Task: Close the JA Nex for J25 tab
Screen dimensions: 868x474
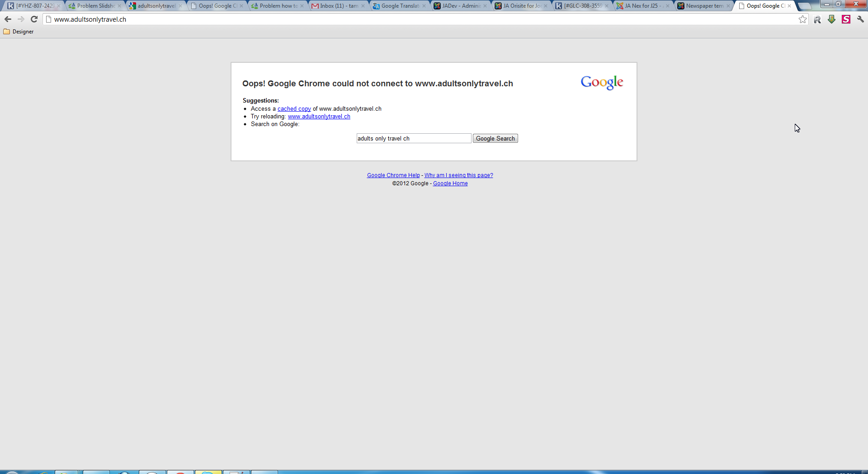Action: (668, 6)
